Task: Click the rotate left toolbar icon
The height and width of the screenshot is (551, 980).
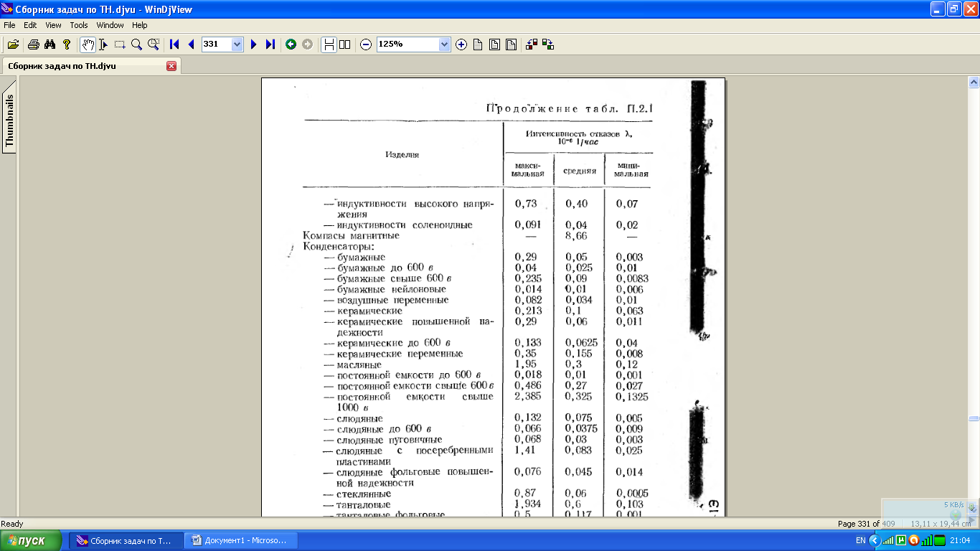Action: (532, 44)
